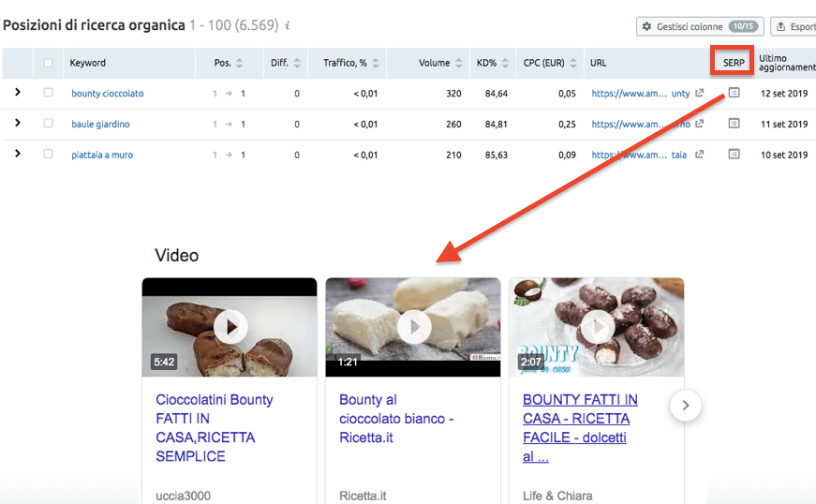Open piattaia a muro URL external link icon
The image size is (816, 504).
pos(700,155)
